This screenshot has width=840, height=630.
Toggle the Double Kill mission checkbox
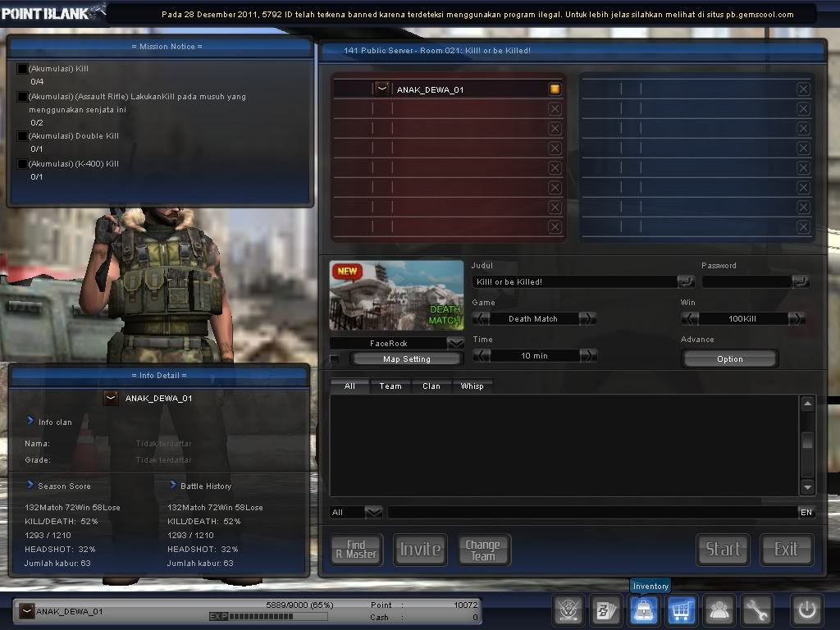click(x=22, y=136)
